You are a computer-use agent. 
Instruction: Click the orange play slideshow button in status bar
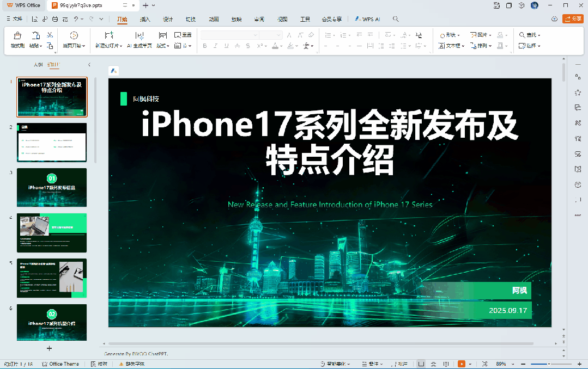461,364
